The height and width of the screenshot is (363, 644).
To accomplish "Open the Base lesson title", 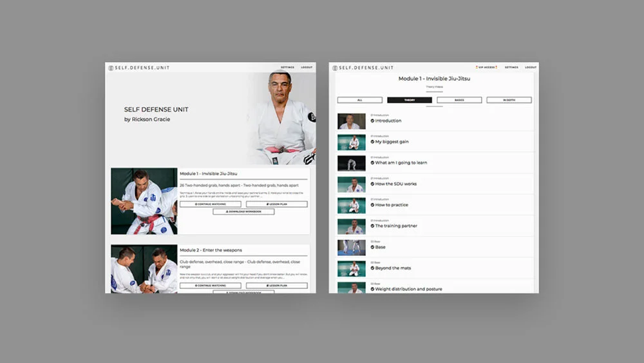I will (x=381, y=248).
